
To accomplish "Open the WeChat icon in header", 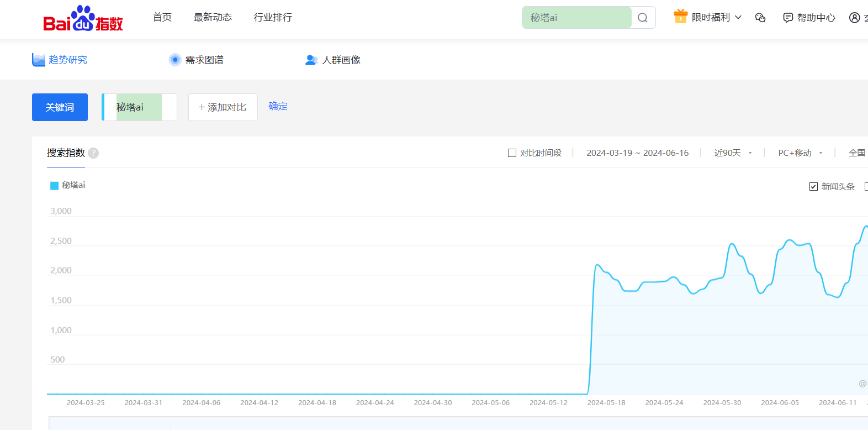I will click(x=760, y=18).
